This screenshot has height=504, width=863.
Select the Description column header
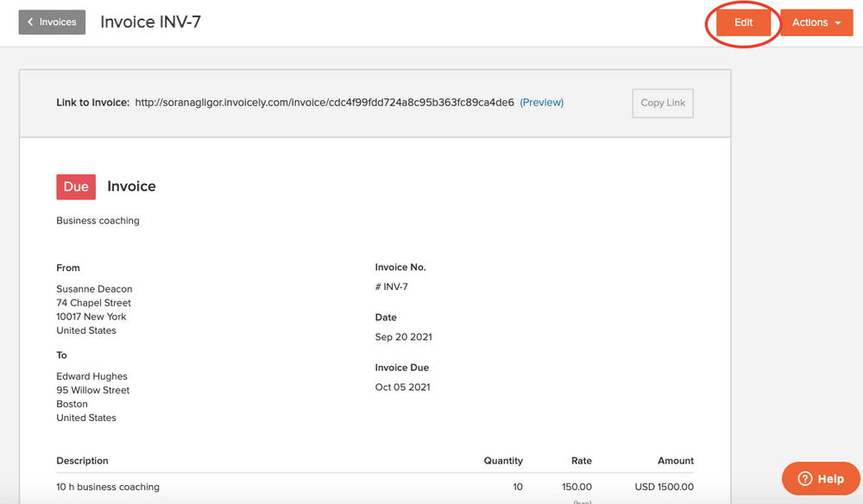tap(82, 460)
